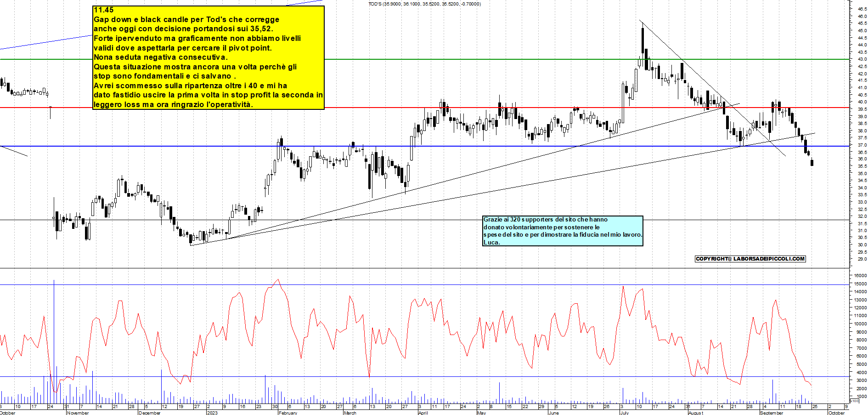
Task: Click the tall black July peak candle near 45
Action: pos(643,41)
